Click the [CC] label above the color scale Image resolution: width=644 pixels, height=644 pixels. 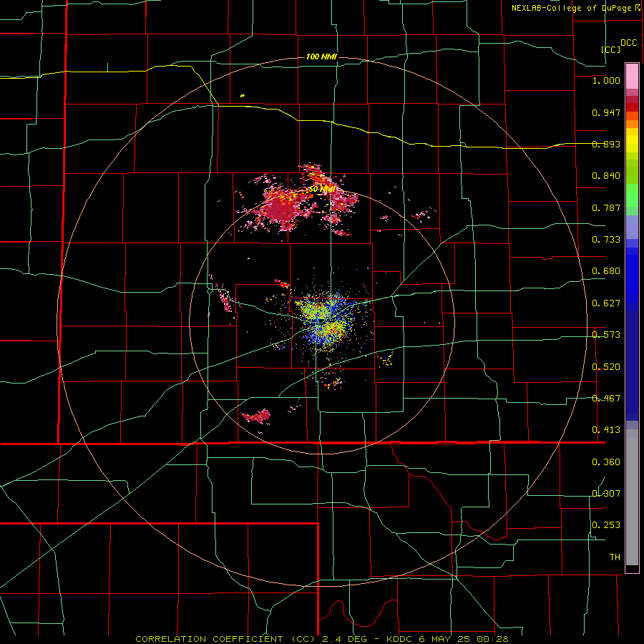[610, 49]
